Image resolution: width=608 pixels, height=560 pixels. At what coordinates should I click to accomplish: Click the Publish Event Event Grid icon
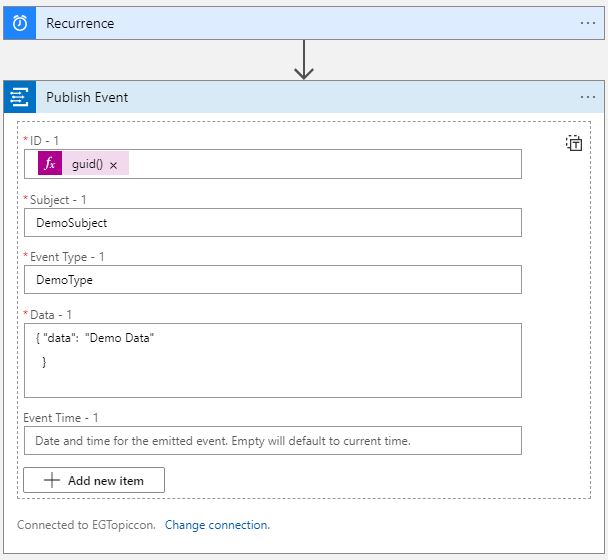point(20,97)
